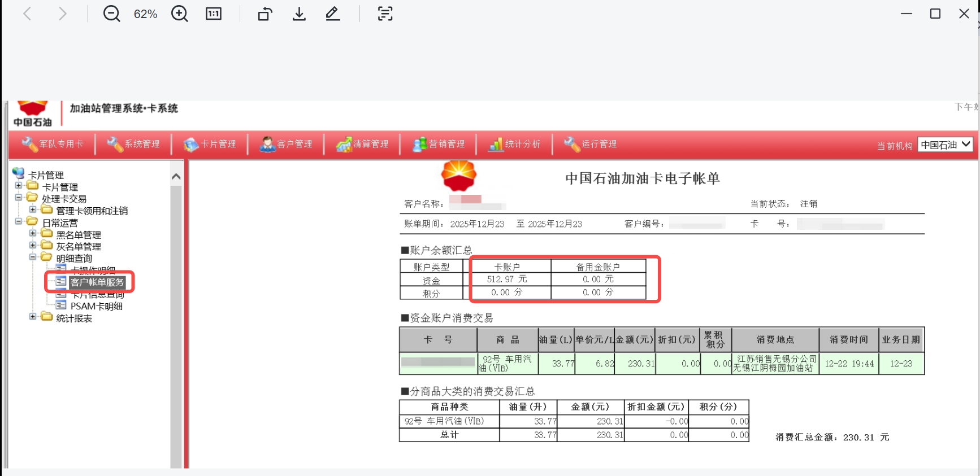Viewport: 980px width, 476px height.
Task: Open the 卡片管理 menu
Action: (x=210, y=144)
